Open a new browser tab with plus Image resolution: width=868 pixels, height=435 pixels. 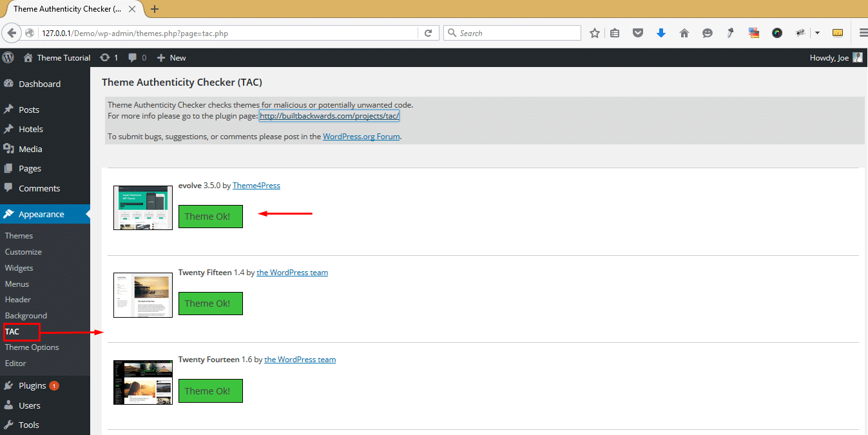pyautogui.click(x=155, y=9)
